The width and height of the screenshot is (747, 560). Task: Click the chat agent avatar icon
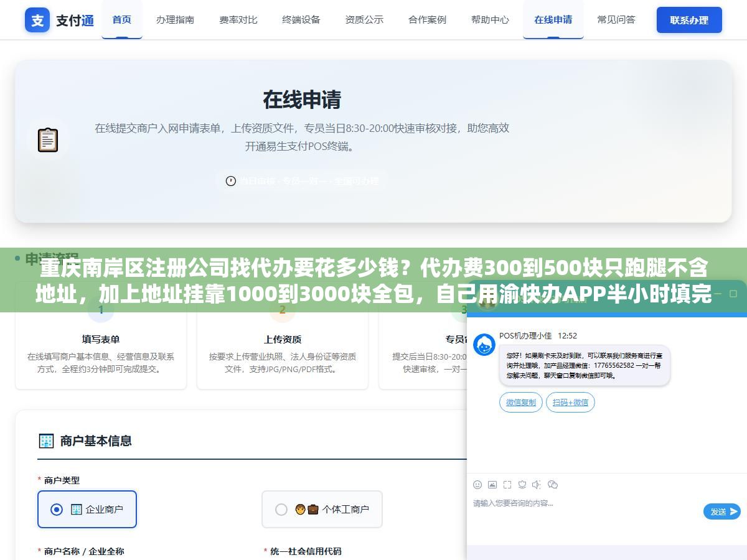pyautogui.click(x=484, y=345)
